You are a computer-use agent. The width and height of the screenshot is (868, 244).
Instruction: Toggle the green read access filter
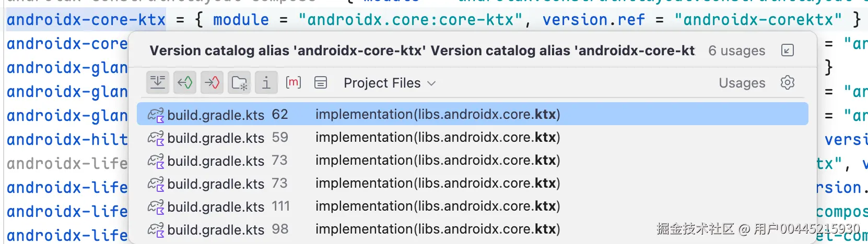(x=185, y=82)
